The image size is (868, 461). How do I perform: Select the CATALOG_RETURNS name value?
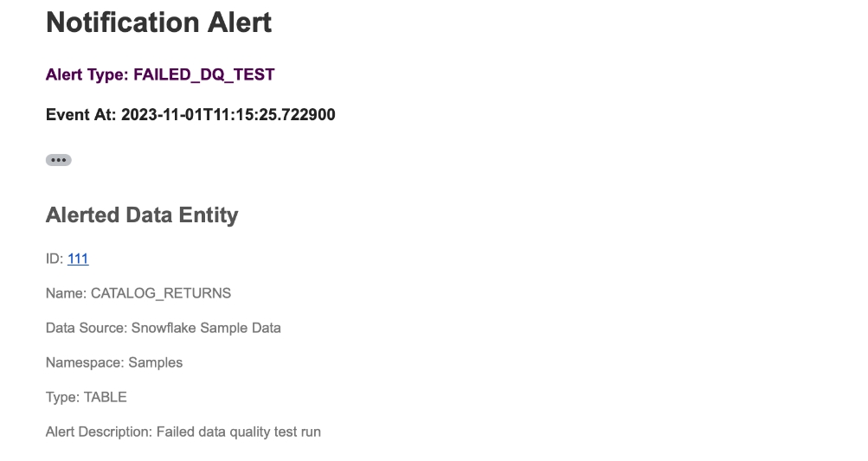pos(161,293)
